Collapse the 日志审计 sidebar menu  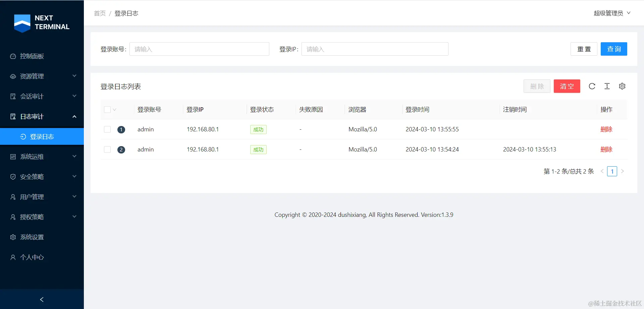click(x=42, y=117)
